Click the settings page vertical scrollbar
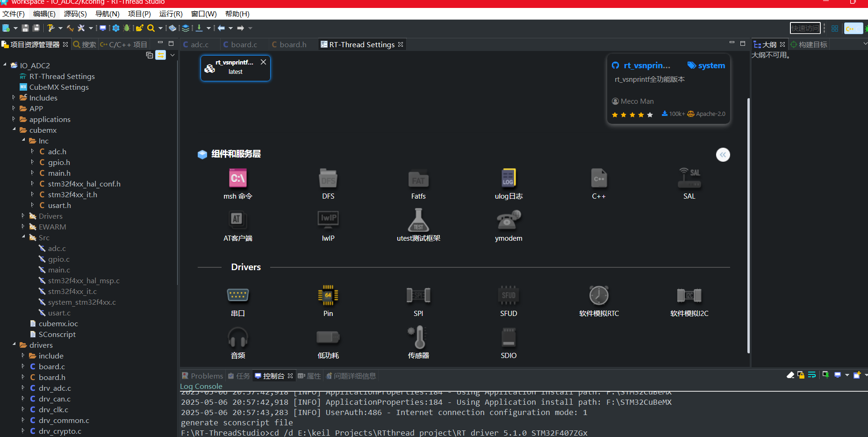The image size is (868, 437). pyautogui.click(x=748, y=225)
